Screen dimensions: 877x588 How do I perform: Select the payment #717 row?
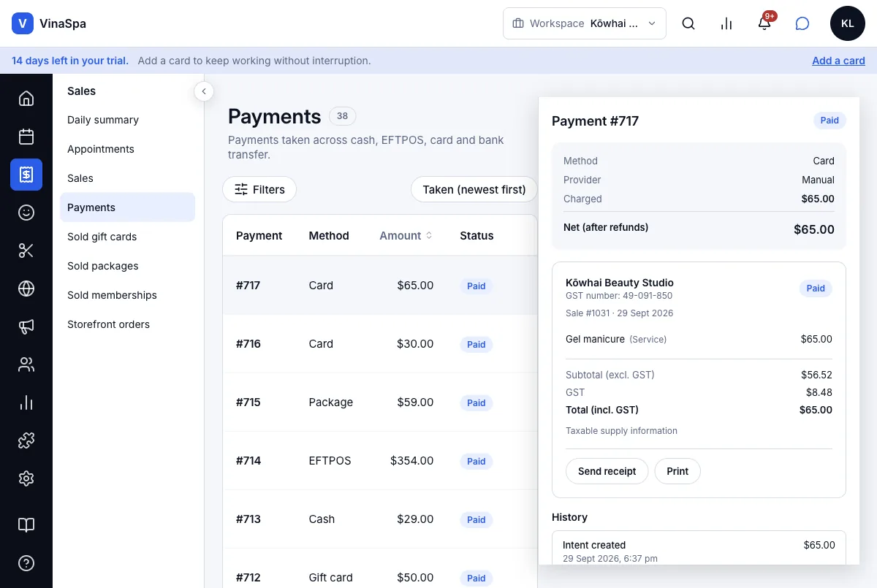click(380, 286)
